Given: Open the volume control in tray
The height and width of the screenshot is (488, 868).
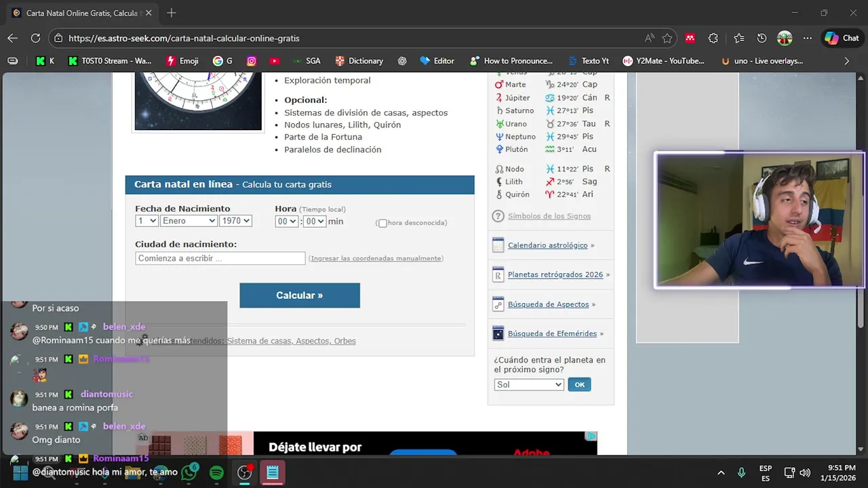Looking at the screenshot, I should [x=805, y=472].
